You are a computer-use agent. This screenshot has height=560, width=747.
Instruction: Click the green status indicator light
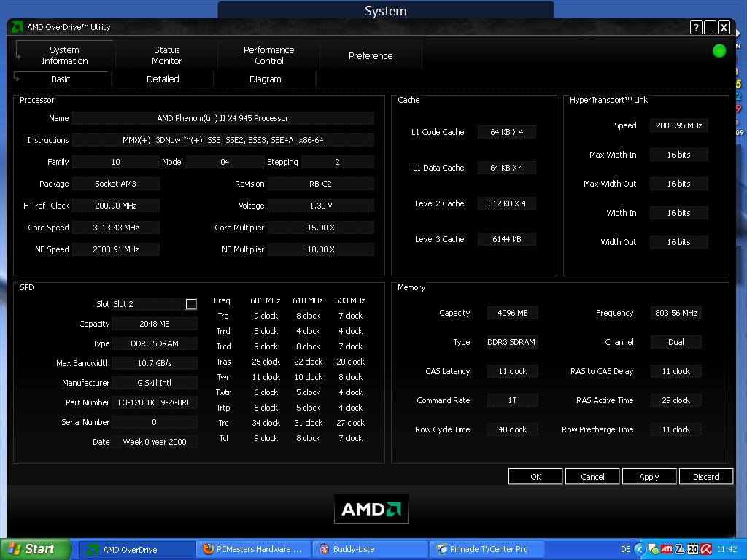pos(719,51)
